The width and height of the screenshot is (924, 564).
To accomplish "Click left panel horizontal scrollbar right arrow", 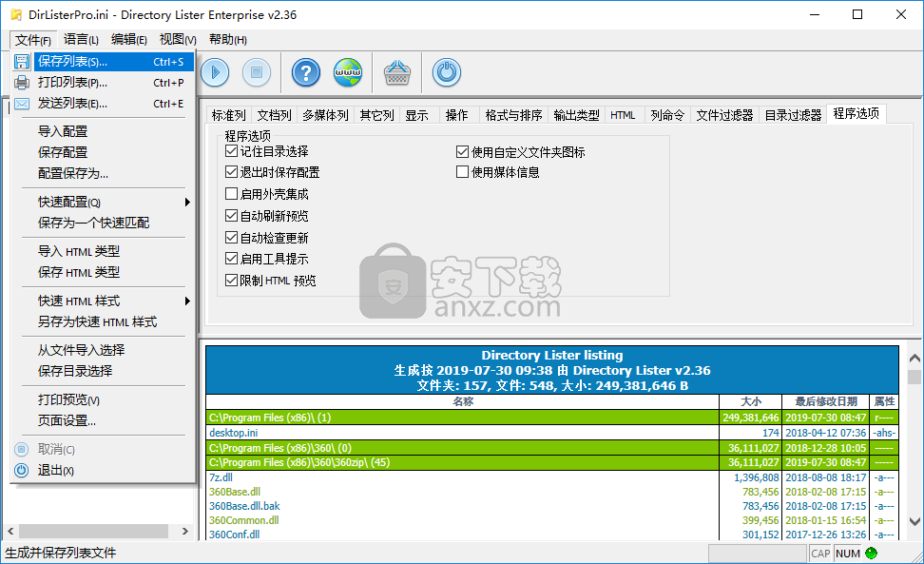I will point(185,531).
